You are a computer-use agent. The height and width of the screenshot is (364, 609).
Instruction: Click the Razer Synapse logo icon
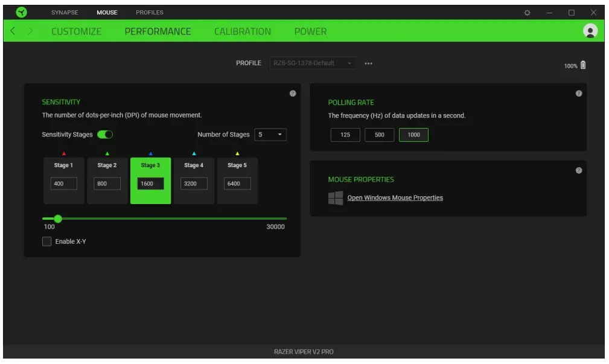pyautogui.click(x=22, y=12)
